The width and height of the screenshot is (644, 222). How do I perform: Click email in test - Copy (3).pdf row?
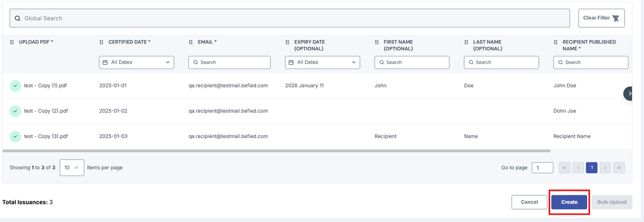click(x=228, y=136)
